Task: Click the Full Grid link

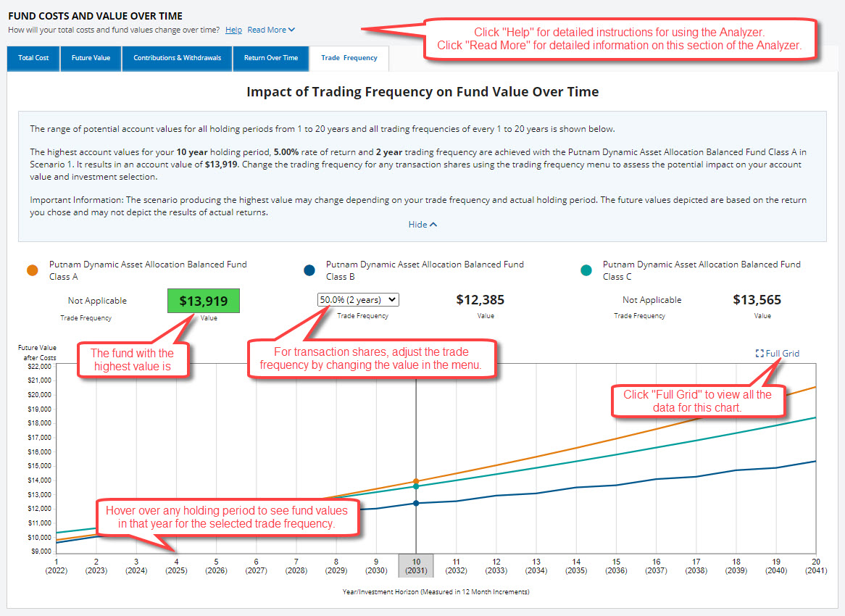Action: click(x=781, y=353)
